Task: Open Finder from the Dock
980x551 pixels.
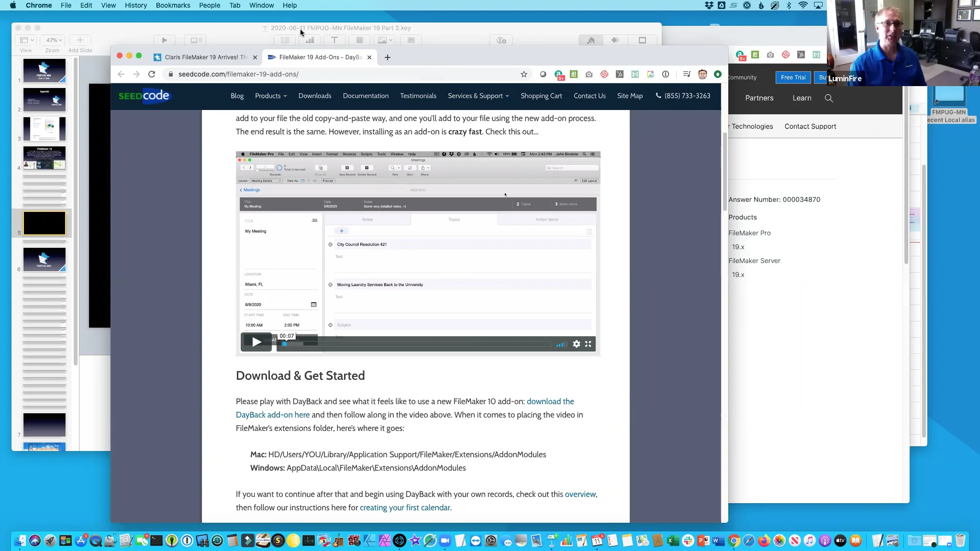Action: [x=20, y=541]
